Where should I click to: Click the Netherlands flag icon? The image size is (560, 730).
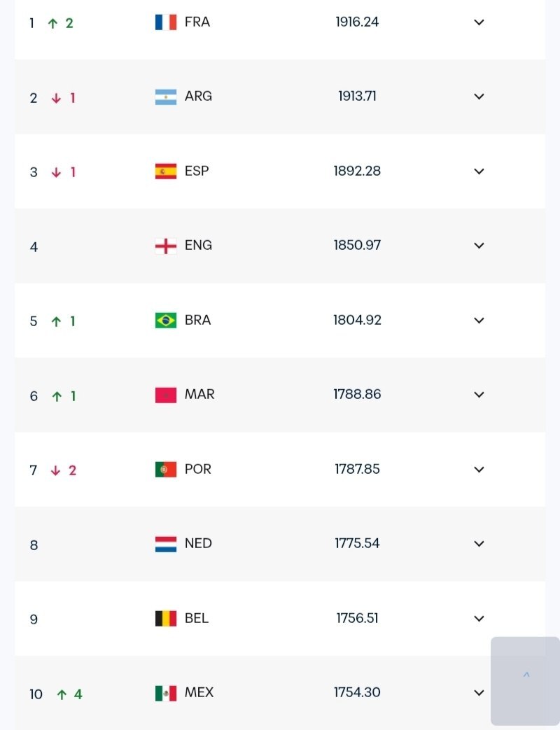tap(166, 544)
